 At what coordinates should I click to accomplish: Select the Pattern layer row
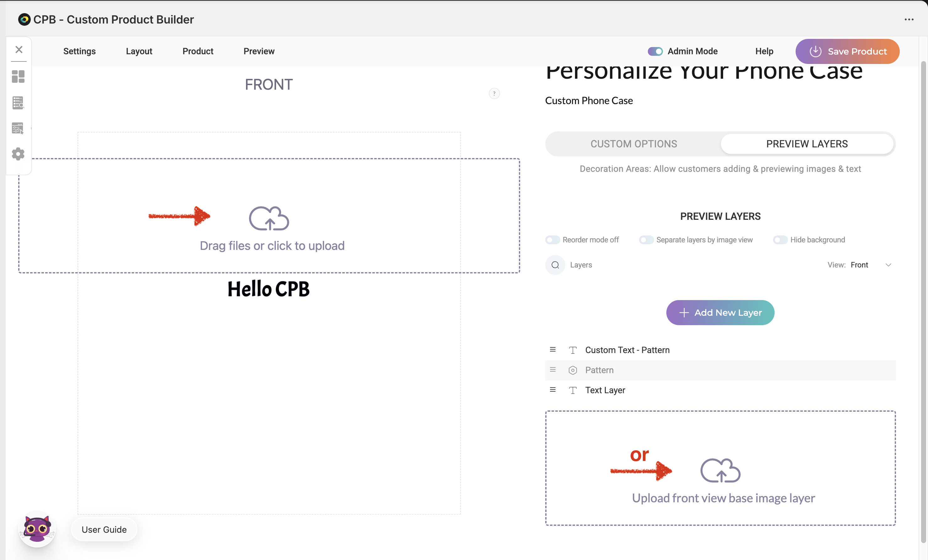tap(720, 370)
